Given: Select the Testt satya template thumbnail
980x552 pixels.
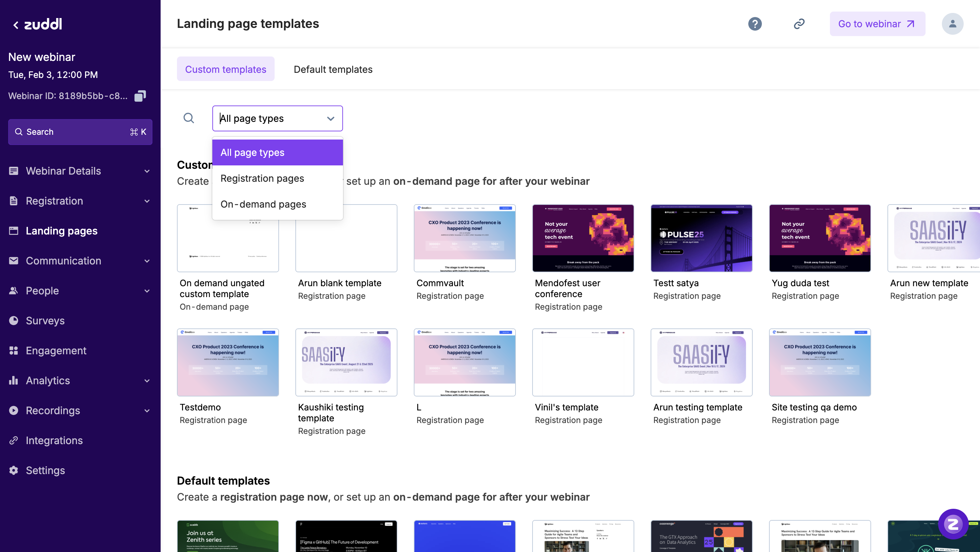Looking at the screenshot, I should (x=701, y=238).
